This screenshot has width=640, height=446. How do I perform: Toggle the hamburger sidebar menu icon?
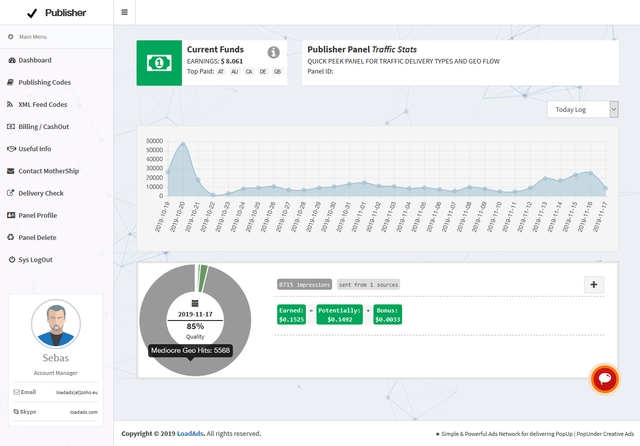(x=124, y=13)
